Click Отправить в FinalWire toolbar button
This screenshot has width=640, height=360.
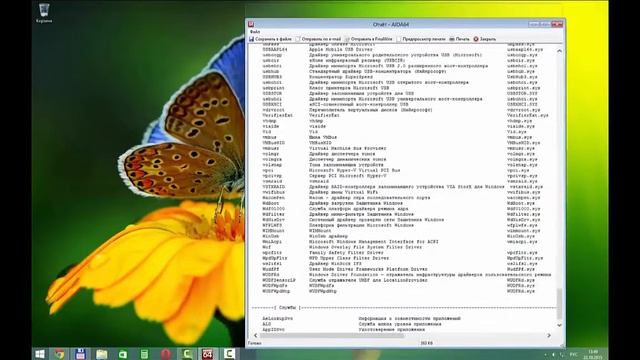click(369, 39)
